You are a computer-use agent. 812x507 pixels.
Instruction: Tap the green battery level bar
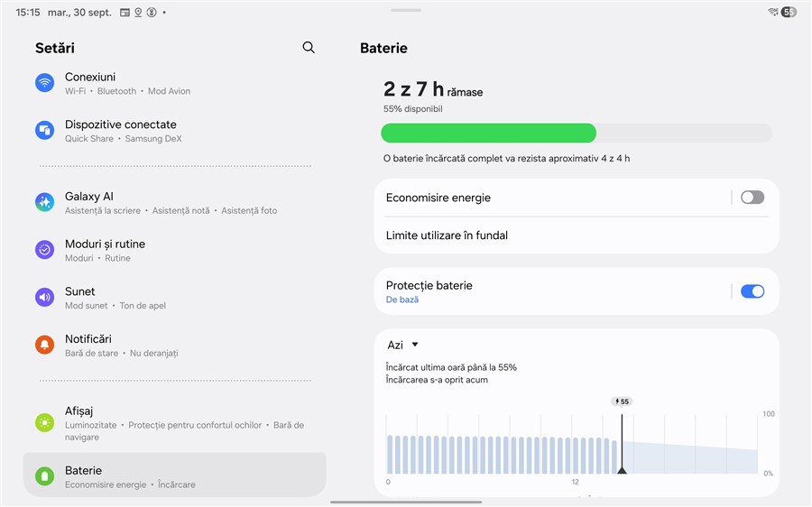coord(488,134)
